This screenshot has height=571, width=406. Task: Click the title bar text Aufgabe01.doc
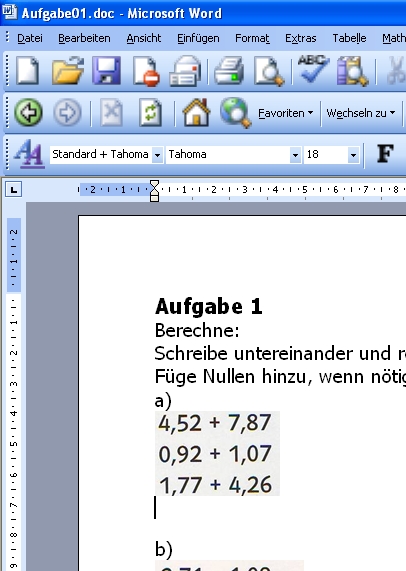coord(68,13)
